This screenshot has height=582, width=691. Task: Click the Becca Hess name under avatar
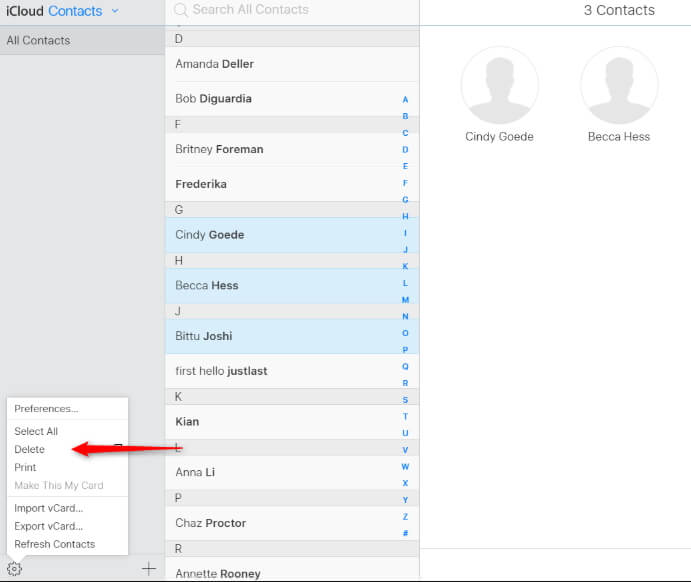click(619, 137)
